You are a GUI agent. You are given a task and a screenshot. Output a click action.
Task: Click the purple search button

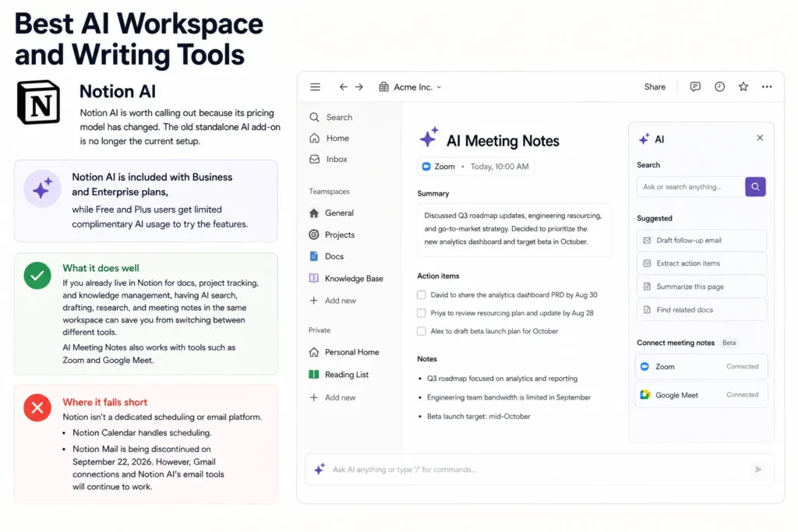tap(755, 187)
